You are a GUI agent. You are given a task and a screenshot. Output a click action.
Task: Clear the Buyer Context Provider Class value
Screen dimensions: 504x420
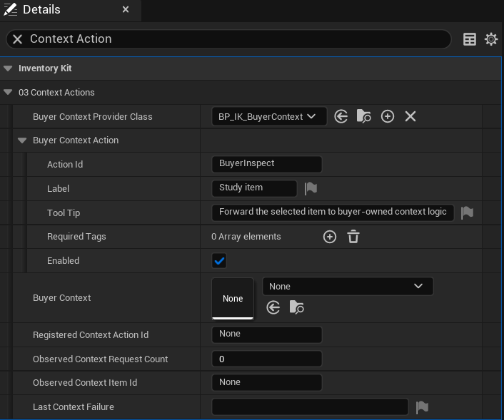(x=410, y=116)
